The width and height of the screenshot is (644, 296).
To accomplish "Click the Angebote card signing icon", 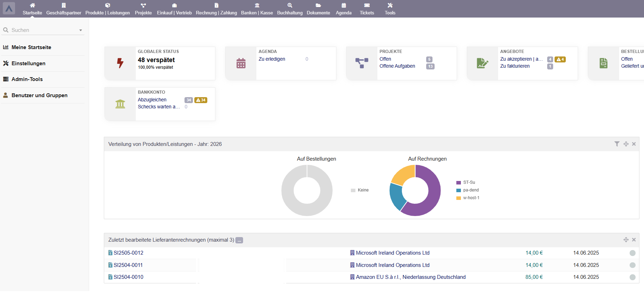I will click(x=482, y=63).
